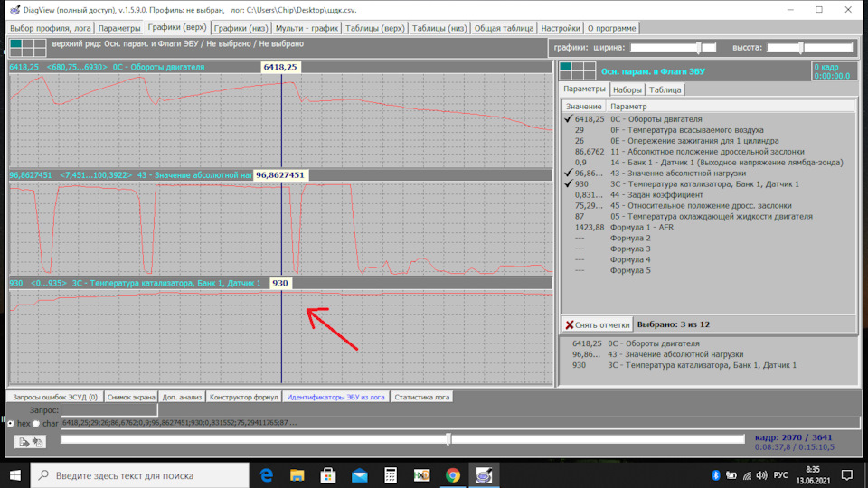Uncheck 0C - Обороты двигателя checkmark
Viewport: 868px width, 488px height.
568,119
